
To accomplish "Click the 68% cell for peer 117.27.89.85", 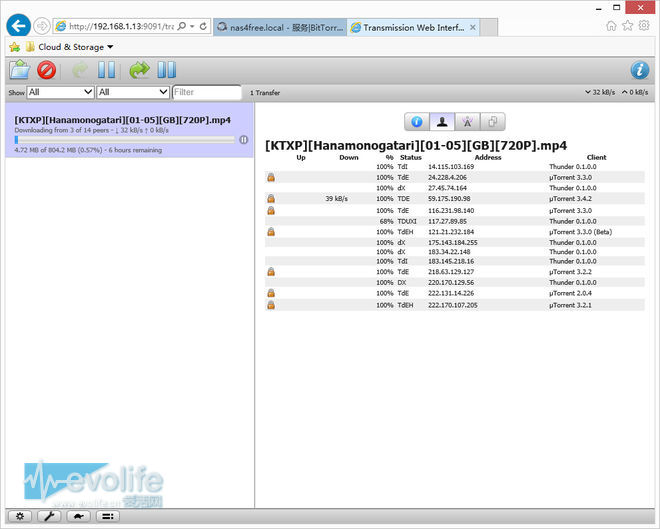I will (386, 221).
